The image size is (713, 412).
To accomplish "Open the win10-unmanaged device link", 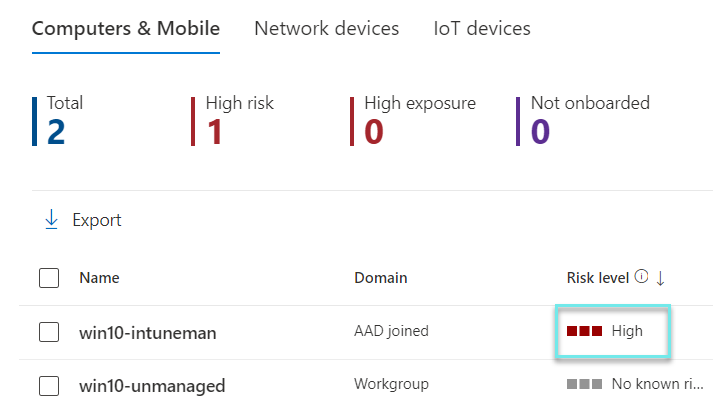I will tap(152, 386).
